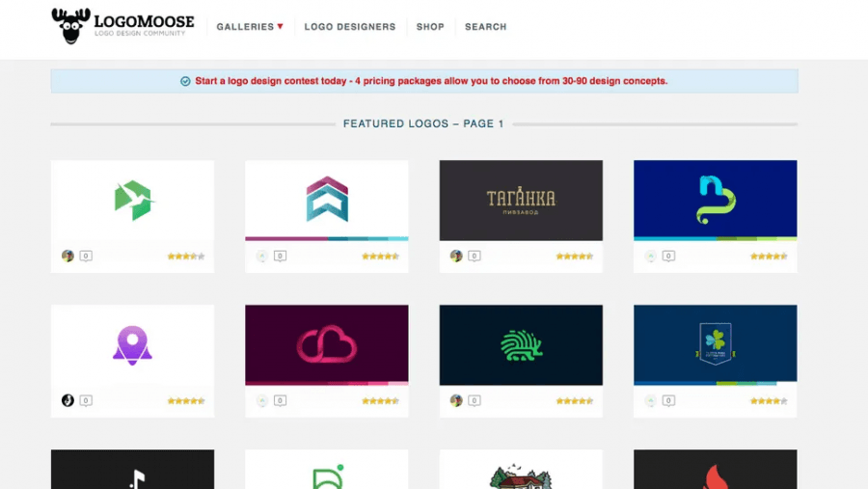
Task: Open the Taganka logo thumbnail
Action: (x=521, y=201)
